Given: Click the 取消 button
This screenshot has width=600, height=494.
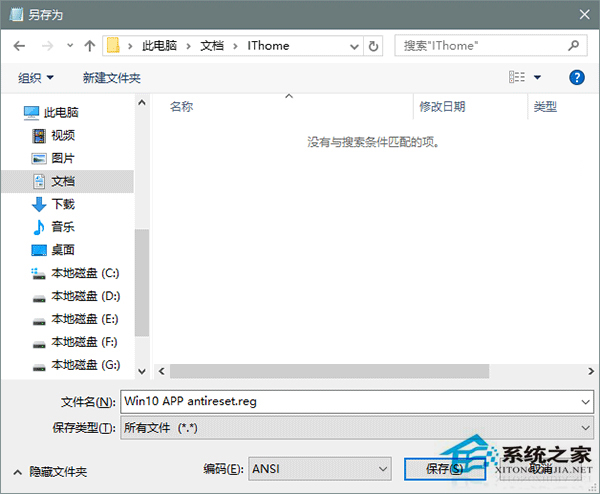Looking at the screenshot, I should tap(543, 468).
